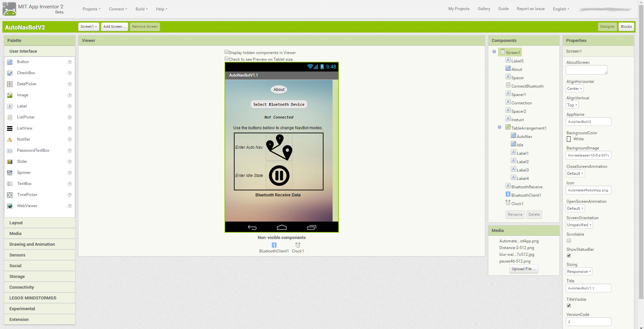Open the CloseScreenAnimation dropdown
The image size is (644, 329).
tap(575, 174)
